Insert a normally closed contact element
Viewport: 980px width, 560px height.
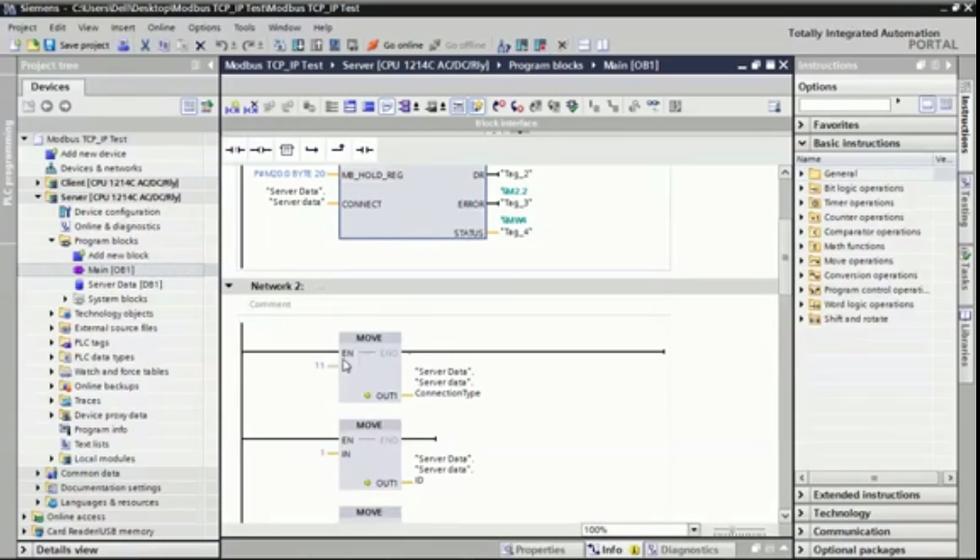click(x=261, y=149)
